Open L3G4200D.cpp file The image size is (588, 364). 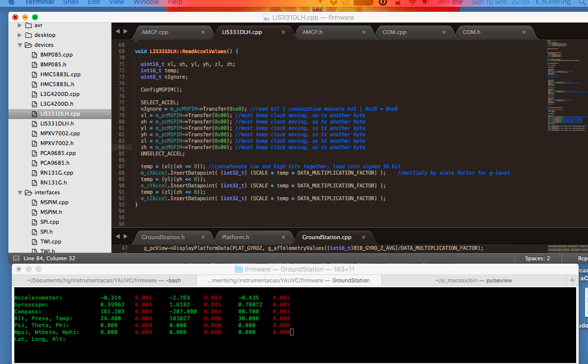point(60,94)
